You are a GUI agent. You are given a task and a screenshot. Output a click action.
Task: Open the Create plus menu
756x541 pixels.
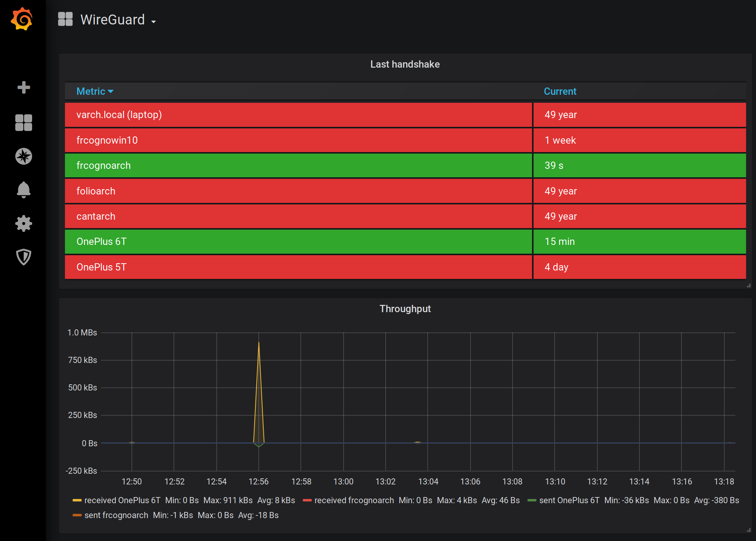click(x=24, y=87)
